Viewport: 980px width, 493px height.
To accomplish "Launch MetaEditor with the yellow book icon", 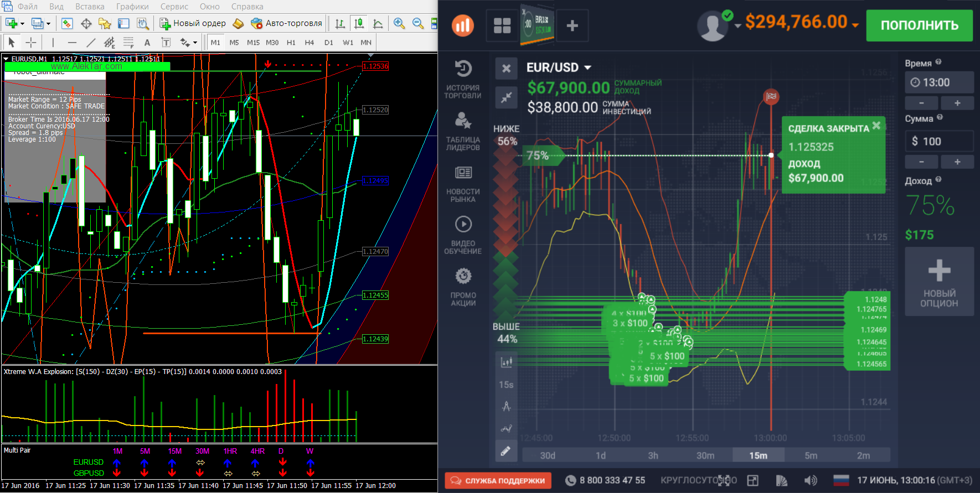I will [238, 23].
